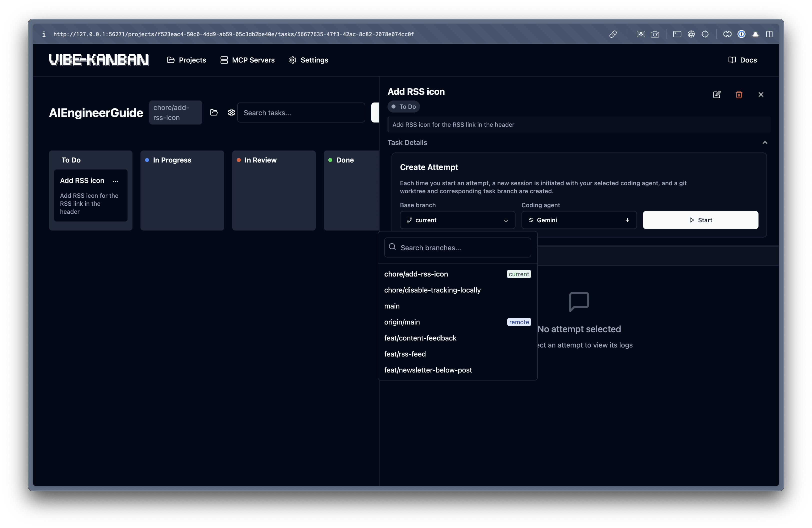Click the To Do status badge
Image resolution: width=812 pixels, height=528 pixels.
coord(403,107)
